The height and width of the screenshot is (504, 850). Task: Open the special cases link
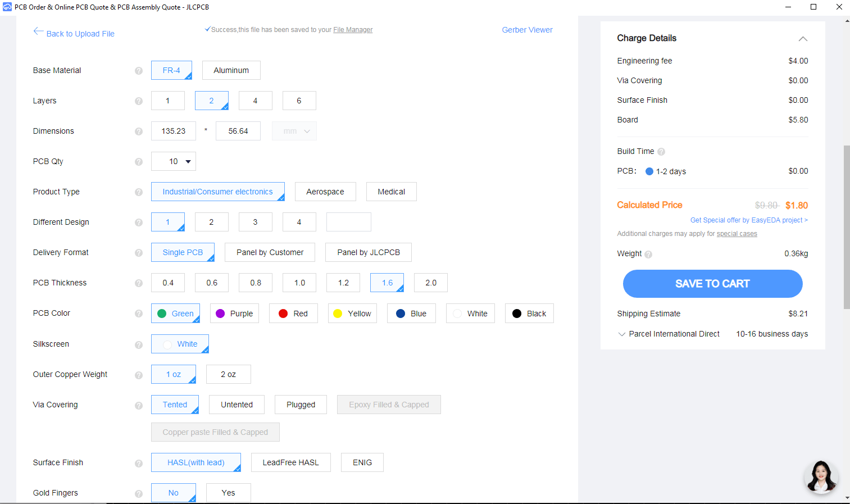coord(737,234)
